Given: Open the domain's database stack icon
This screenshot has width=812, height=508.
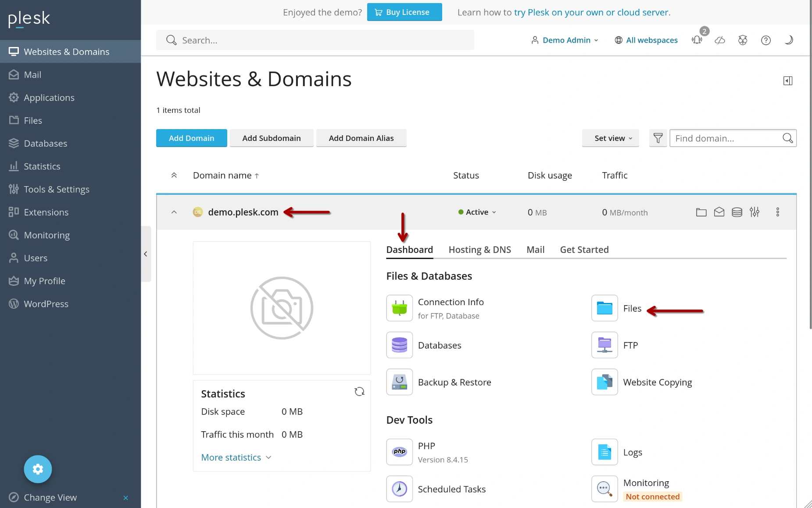Looking at the screenshot, I should click(737, 213).
